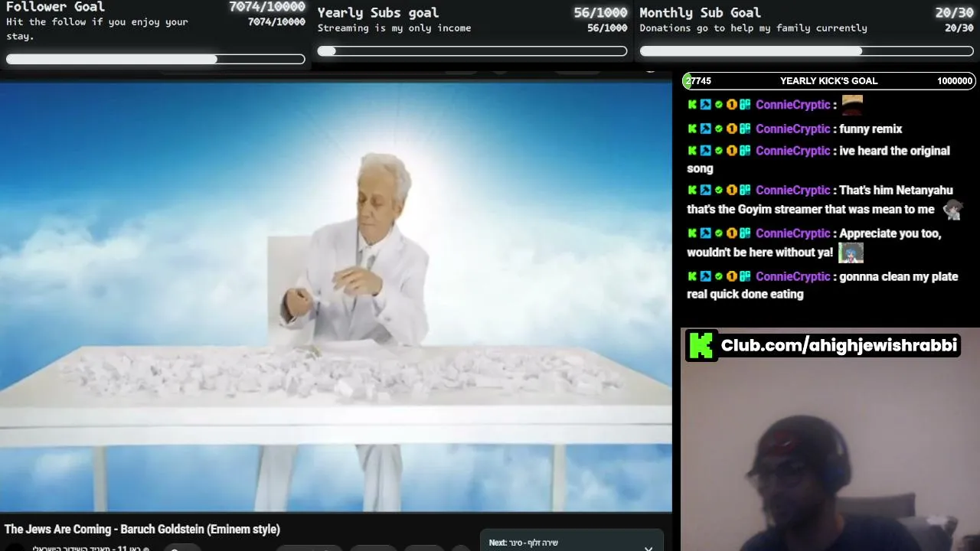Click the Follower Goal progress bar
980x551 pixels.
155,59
